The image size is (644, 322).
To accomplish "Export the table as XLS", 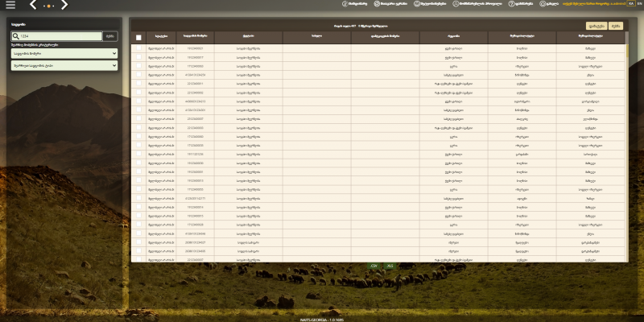I will [x=390, y=266].
